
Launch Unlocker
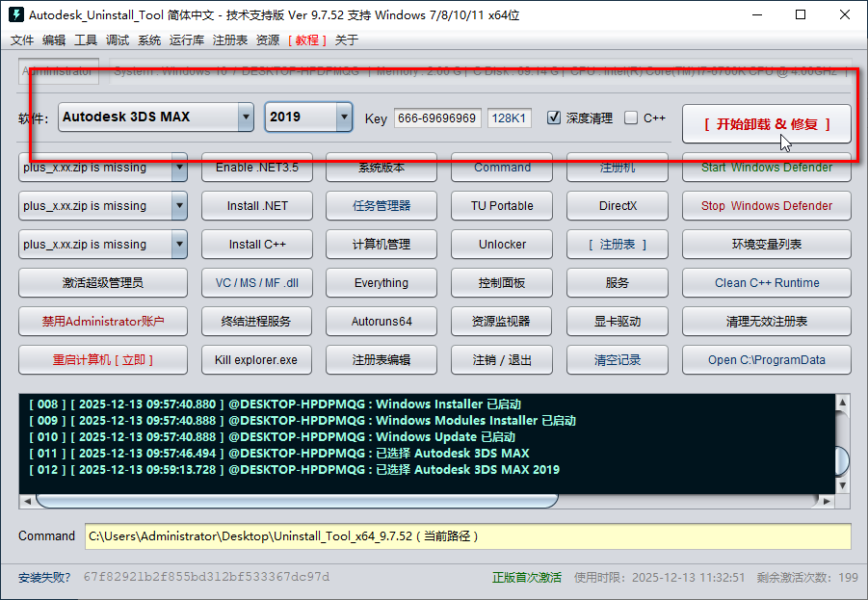[x=502, y=244]
